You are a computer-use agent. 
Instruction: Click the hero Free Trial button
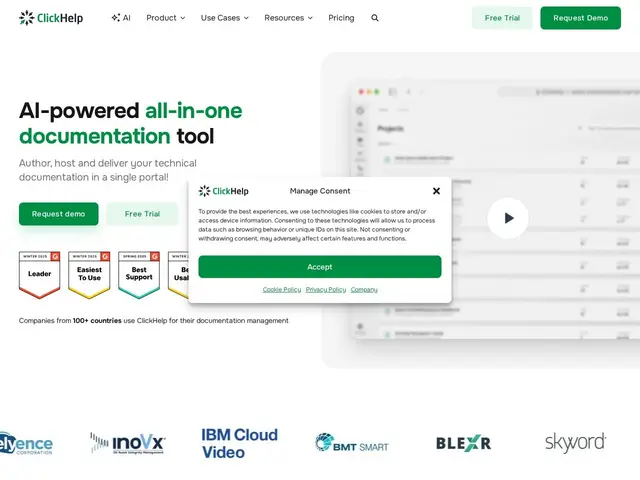pyautogui.click(x=142, y=214)
